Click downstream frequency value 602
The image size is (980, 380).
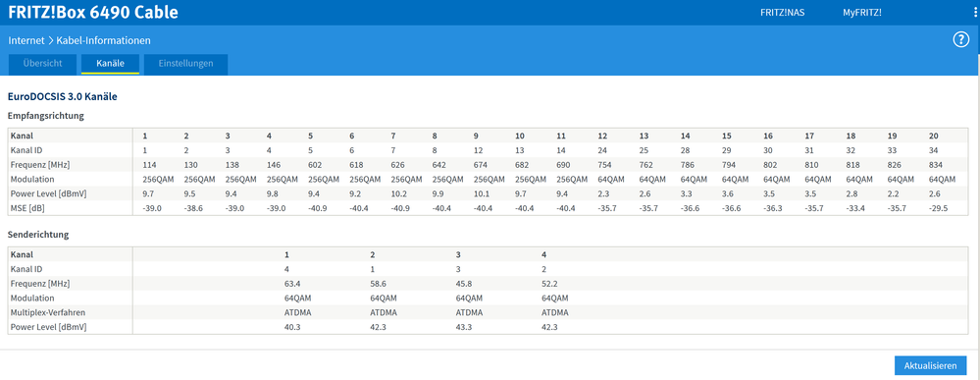pyautogui.click(x=314, y=165)
